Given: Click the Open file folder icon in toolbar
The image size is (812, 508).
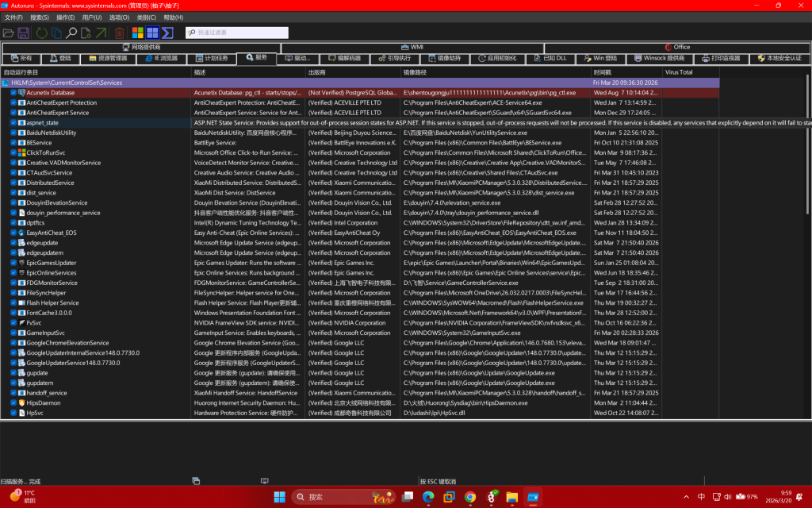Looking at the screenshot, I should (x=9, y=33).
